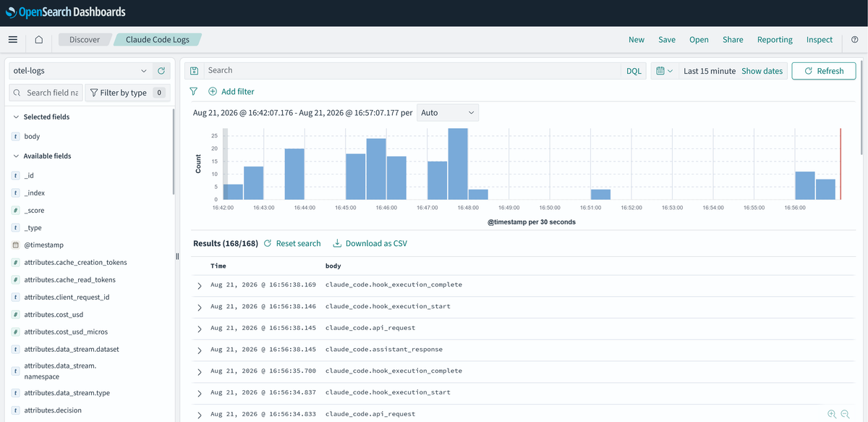Click the type icon for _index field
Screen dimensions: 868x422
point(16,193)
